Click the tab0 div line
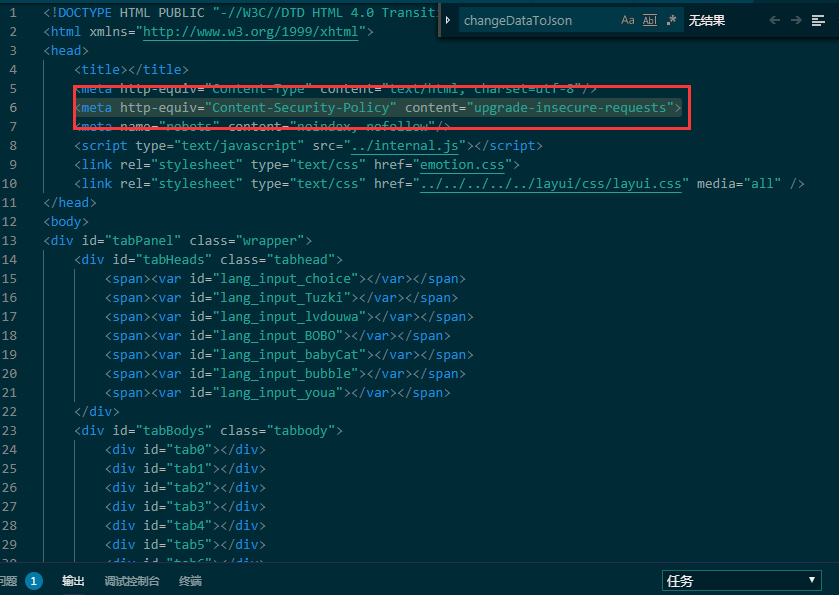 [x=185, y=449]
